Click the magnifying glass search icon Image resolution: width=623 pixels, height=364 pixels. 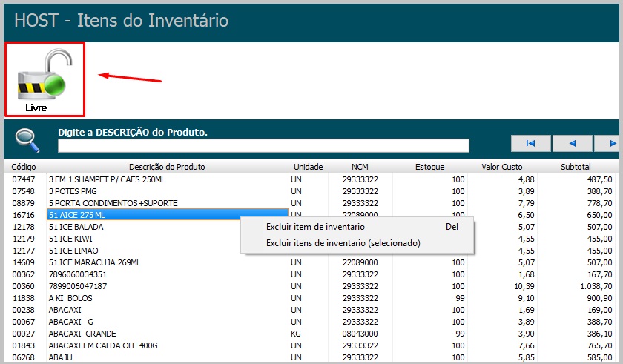pos(27,141)
